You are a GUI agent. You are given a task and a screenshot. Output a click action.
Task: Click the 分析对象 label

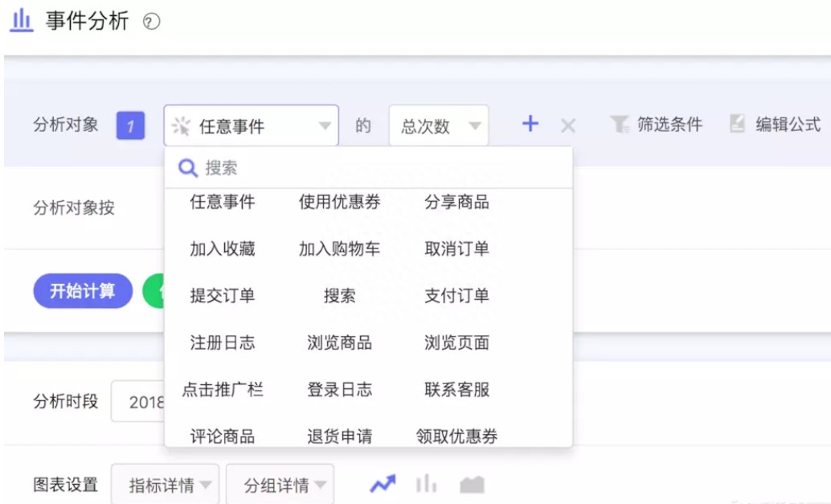[66, 125]
